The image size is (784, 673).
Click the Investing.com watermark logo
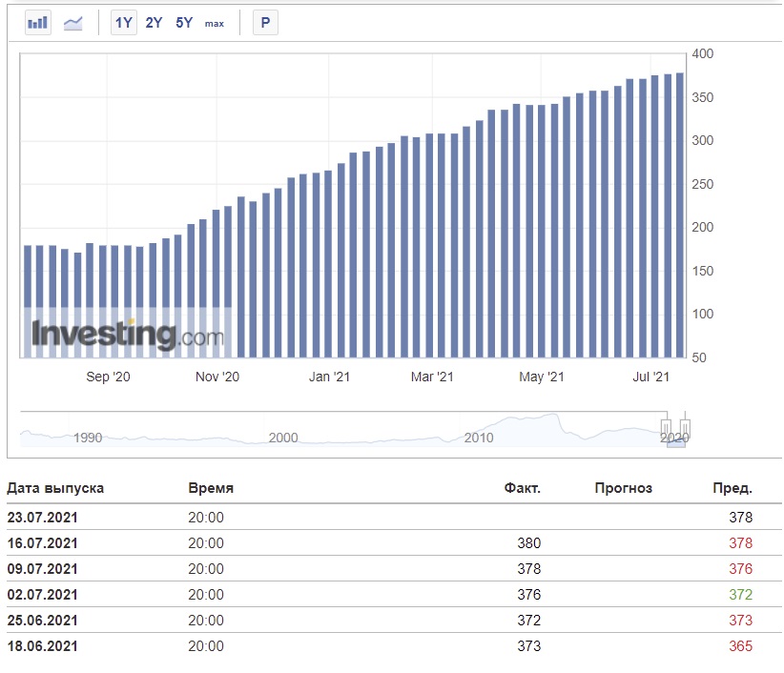pos(128,335)
